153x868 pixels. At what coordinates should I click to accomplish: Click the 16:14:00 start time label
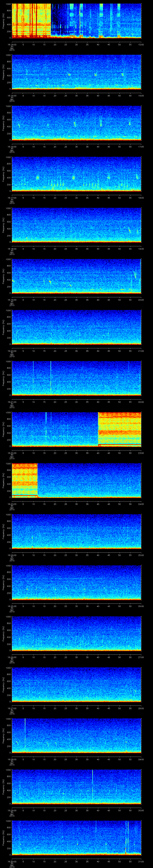click(x=12, y=44)
